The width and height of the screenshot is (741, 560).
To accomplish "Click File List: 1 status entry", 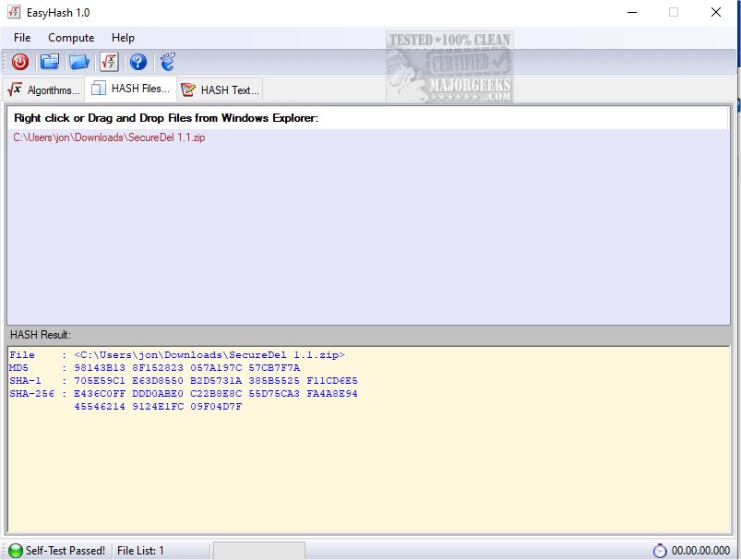I will [140, 551].
